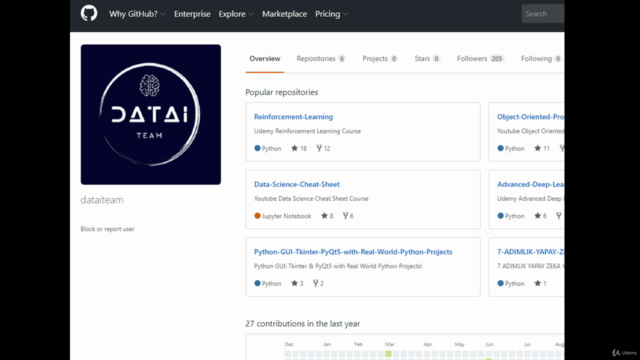The width and height of the screenshot is (640, 360).
Task: Open the Python-GUI-Tkinter-PyQt5 projects repository
Action: click(x=353, y=252)
